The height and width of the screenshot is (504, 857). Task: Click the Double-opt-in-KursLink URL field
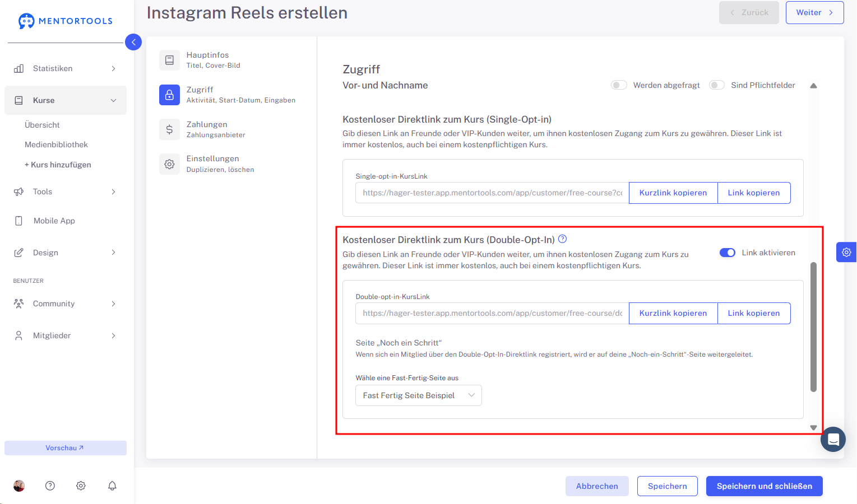click(x=492, y=313)
